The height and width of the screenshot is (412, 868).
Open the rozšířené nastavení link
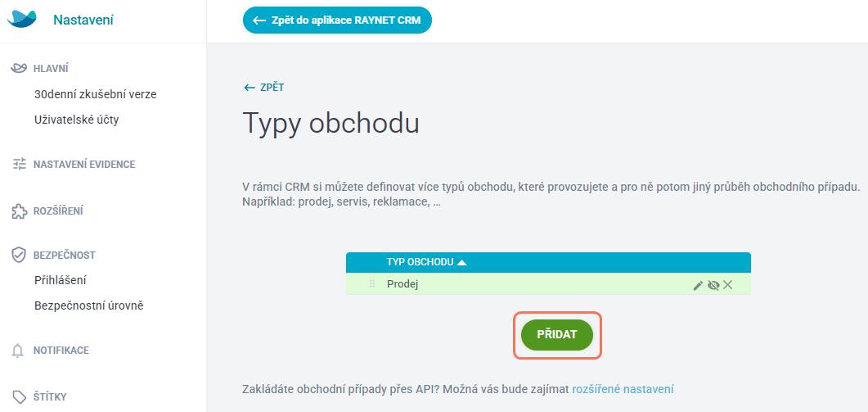coord(623,389)
